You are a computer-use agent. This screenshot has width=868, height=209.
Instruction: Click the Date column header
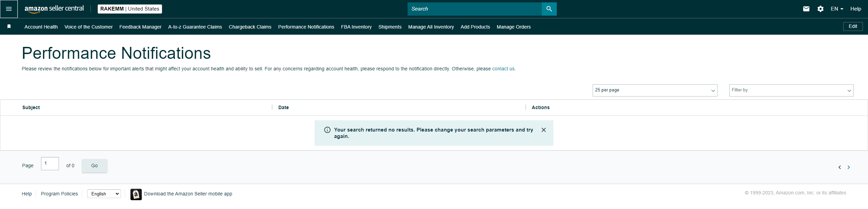click(283, 107)
